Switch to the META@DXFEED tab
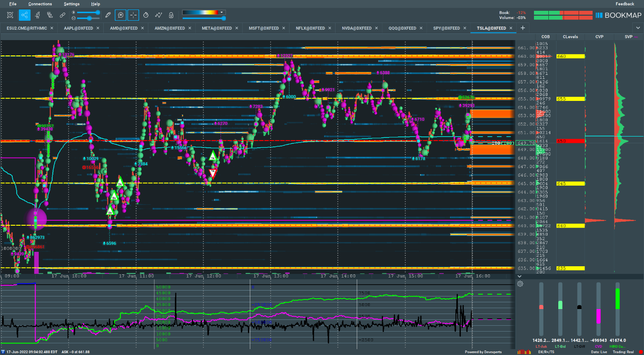The width and height of the screenshot is (644, 355). coord(216,28)
